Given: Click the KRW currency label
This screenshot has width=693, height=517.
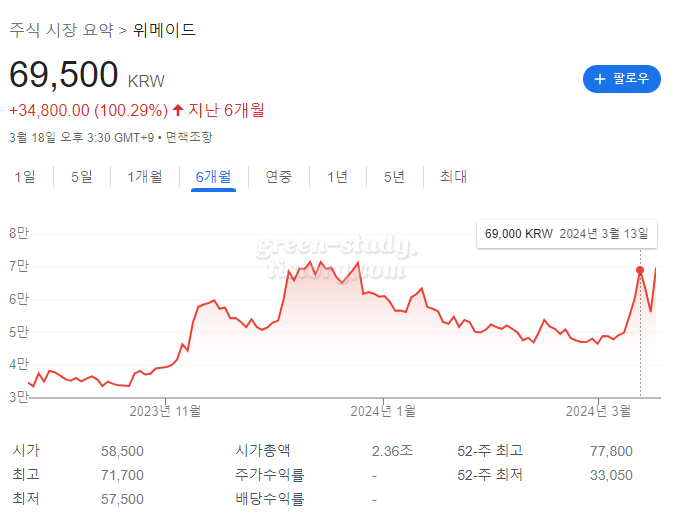Looking at the screenshot, I should 146,81.
